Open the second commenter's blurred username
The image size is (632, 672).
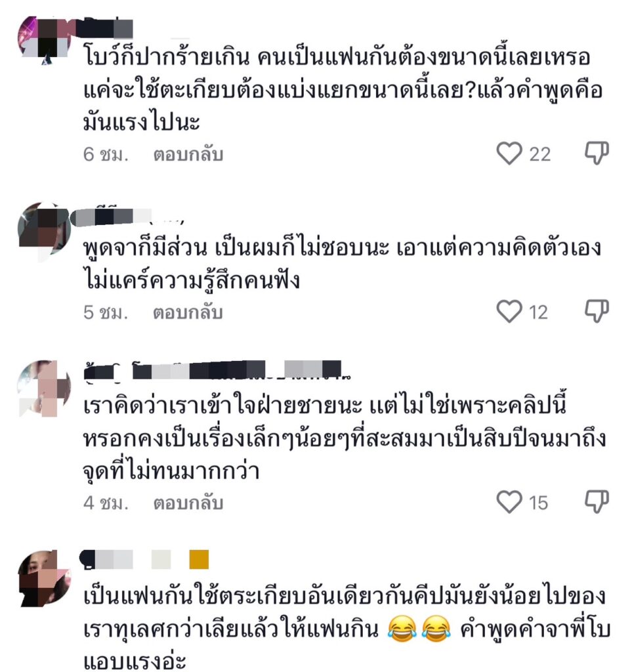pyautogui.click(x=128, y=216)
